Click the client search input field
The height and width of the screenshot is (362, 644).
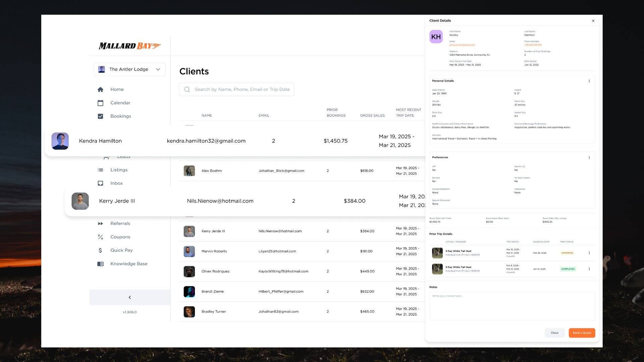click(241, 89)
